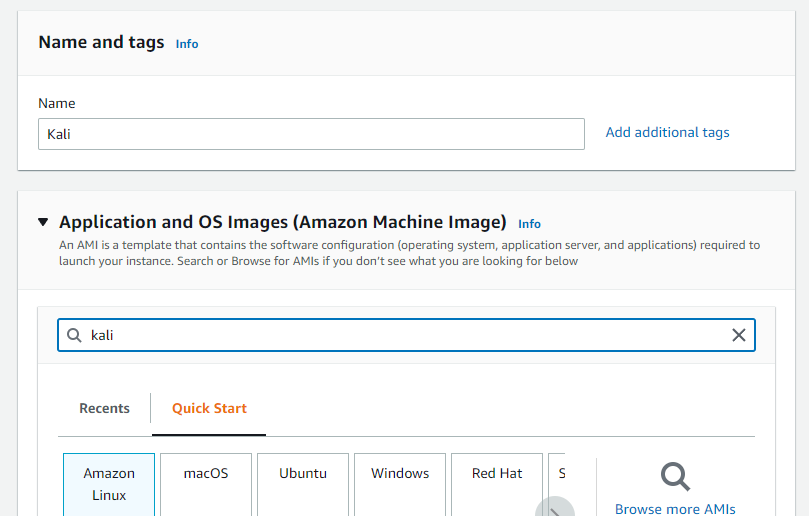Click the Add additional tags link
This screenshot has height=516, width=809.
[x=667, y=132]
